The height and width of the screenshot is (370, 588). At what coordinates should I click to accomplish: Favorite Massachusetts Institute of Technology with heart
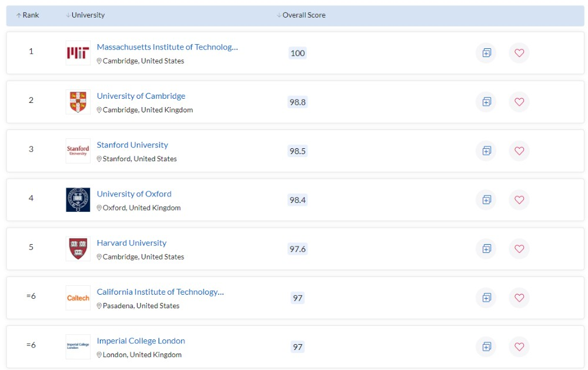pyautogui.click(x=519, y=53)
